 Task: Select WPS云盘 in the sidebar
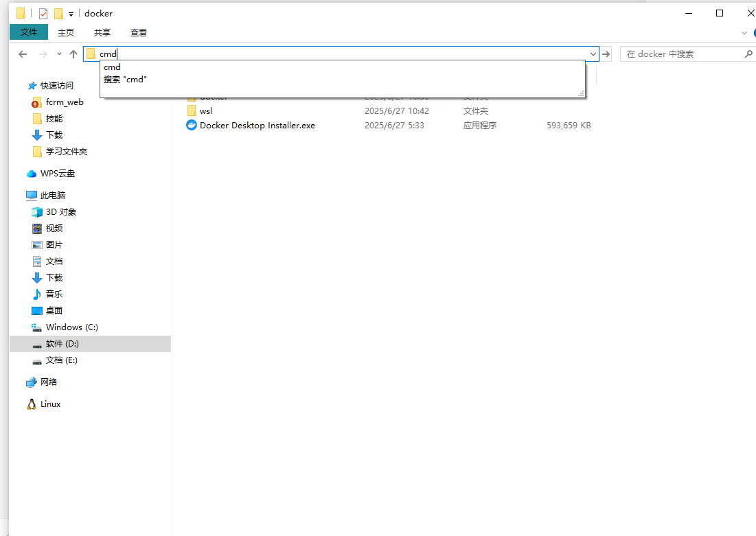[x=58, y=174]
